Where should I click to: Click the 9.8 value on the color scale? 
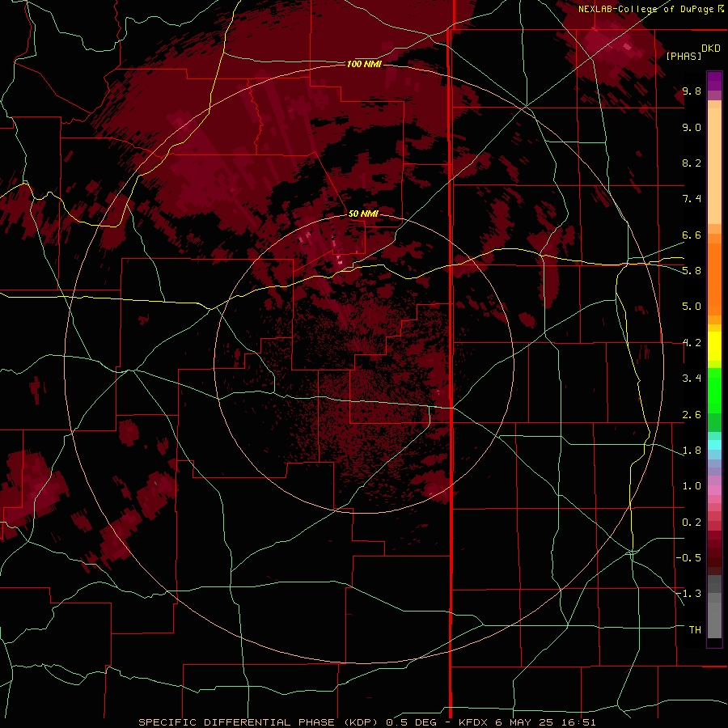point(692,91)
